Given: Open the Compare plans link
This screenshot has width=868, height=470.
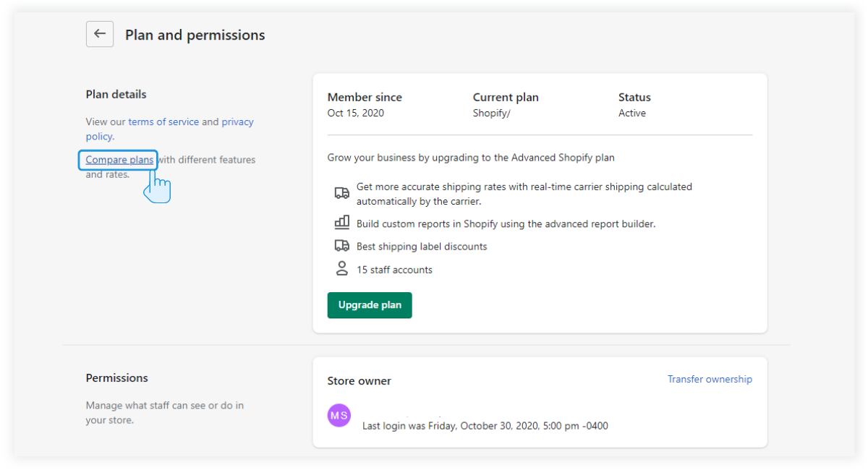Looking at the screenshot, I should (x=119, y=160).
